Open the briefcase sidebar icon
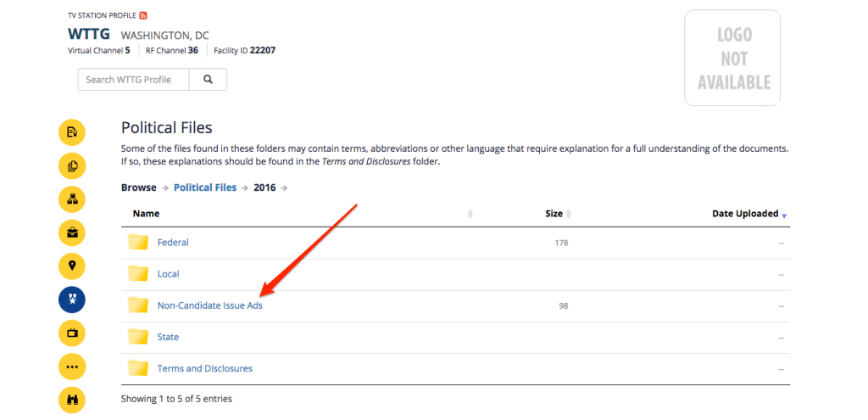868x420 pixels. point(72,232)
